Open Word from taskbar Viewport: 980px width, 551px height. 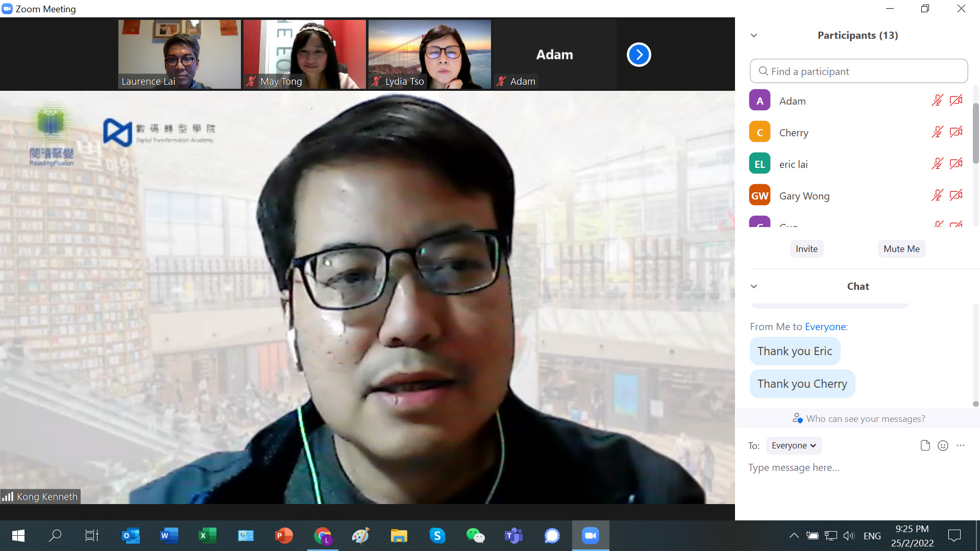click(169, 536)
